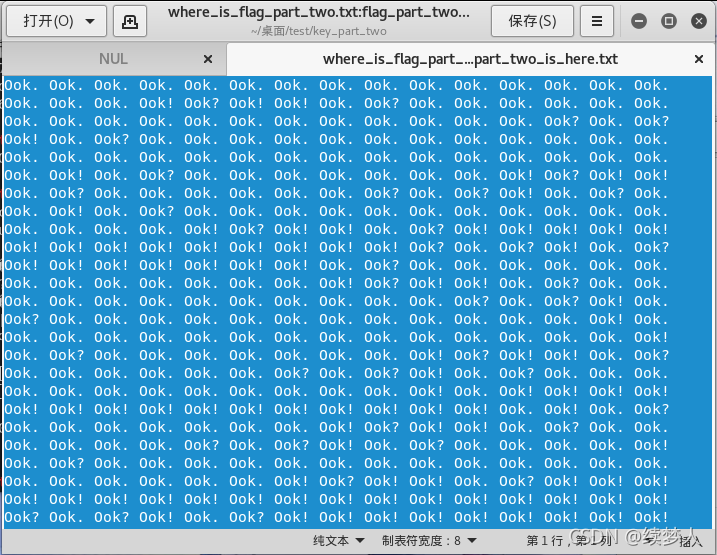Image resolution: width=717 pixels, height=555 pixels.
Task: Click the window title where_is_flag_part_two.txt
Action: [x=319, y=12]
